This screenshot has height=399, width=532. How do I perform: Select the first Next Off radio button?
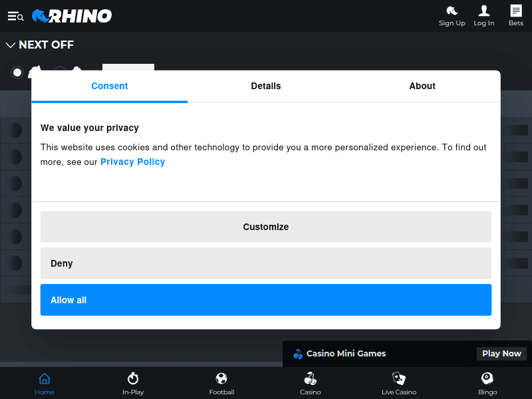pyautogui.click(x=17, y=72)
